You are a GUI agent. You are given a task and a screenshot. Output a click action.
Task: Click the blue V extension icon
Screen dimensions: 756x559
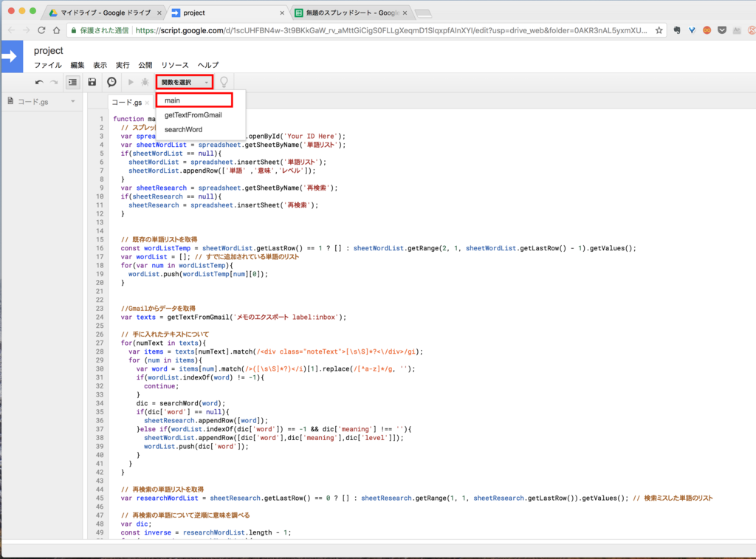692,30
